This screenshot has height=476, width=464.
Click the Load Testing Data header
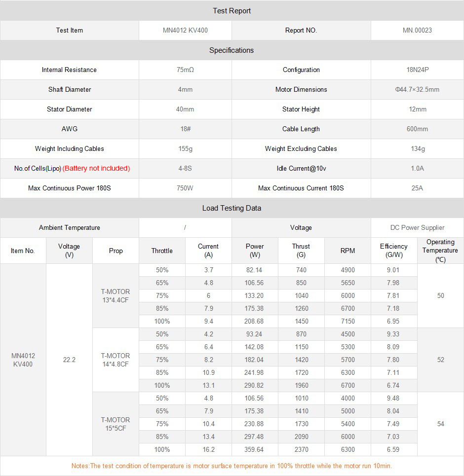point(232,208)
